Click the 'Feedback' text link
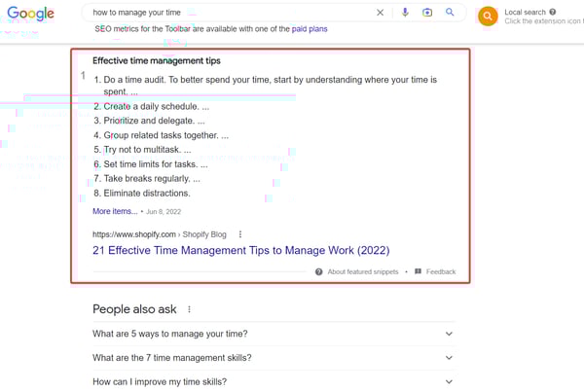Viewport: 584px width, 392px height. [441, 271]
